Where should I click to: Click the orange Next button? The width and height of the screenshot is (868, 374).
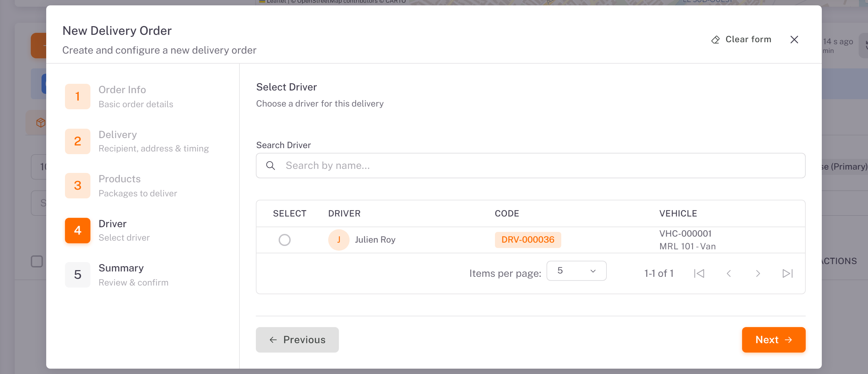tap(774, 339)
